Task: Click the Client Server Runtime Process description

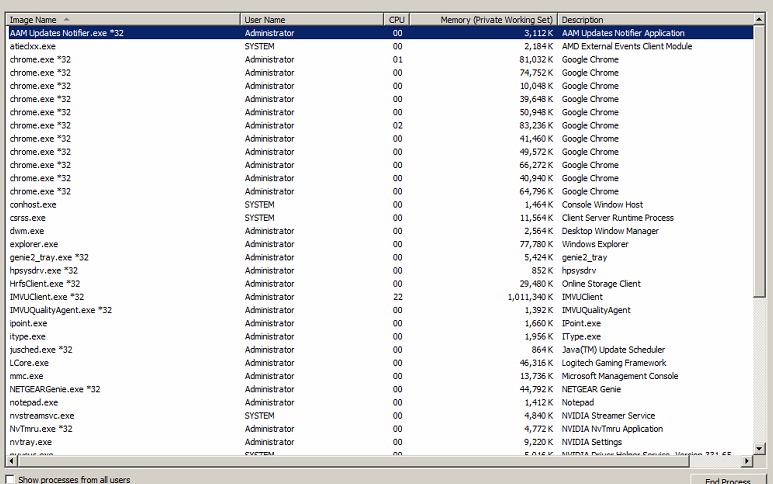Action: click(x=618, y=218)
